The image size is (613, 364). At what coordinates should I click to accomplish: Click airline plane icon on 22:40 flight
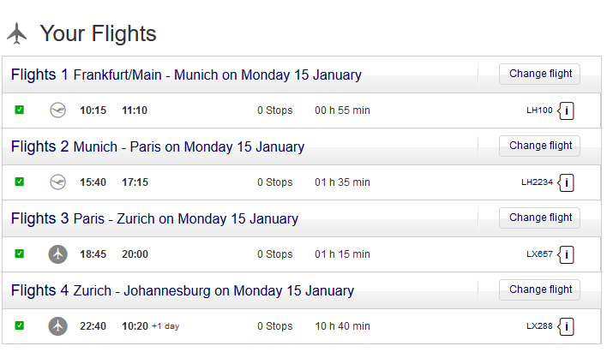click(x=58, y=326)
